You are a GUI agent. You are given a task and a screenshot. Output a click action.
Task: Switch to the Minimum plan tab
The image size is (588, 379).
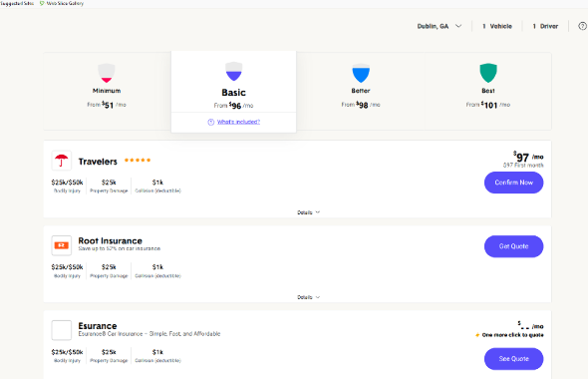click(x=108, y=91)
